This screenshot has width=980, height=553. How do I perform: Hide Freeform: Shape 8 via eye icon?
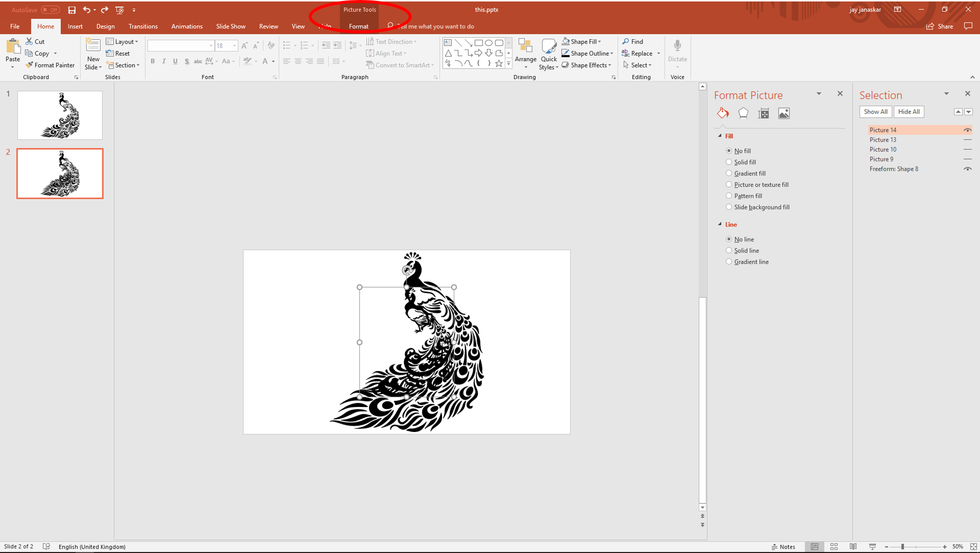(967, 169)
